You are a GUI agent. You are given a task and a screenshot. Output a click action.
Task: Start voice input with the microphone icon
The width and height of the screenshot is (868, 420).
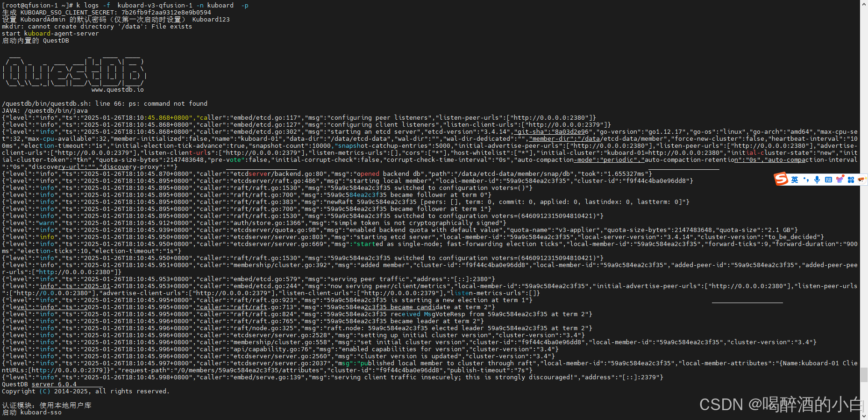tap(817, 180)
